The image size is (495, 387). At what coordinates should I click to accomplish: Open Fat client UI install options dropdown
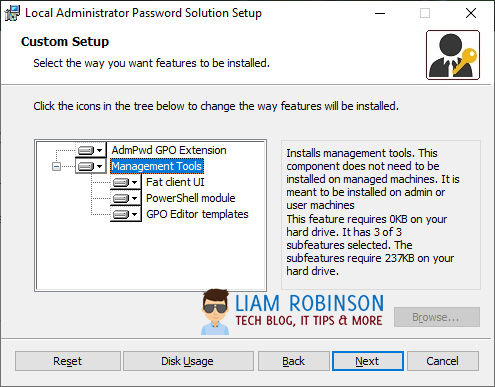coord(126,182)
